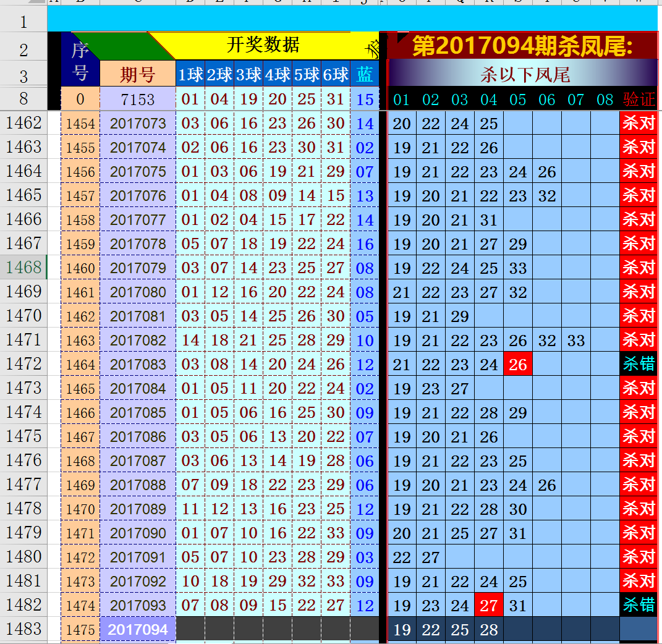Select sequence number 1475
This screenshot has width=662, height=644.
80,629
